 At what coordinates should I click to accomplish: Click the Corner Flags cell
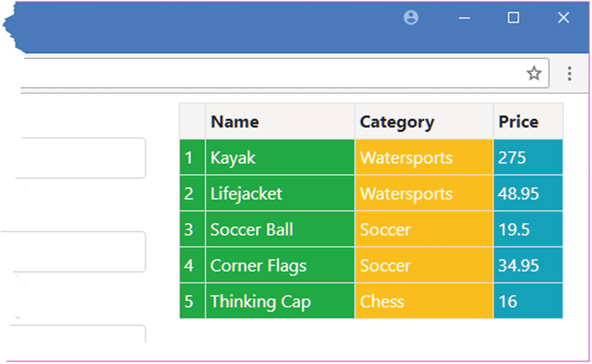coord(258,266)
